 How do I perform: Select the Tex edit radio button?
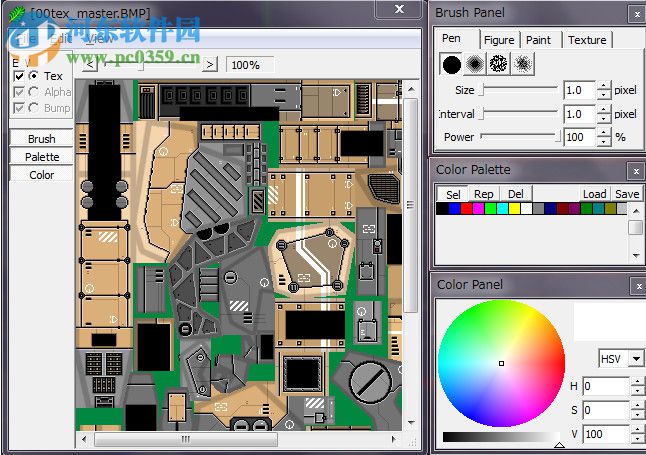tap(34, 76)
